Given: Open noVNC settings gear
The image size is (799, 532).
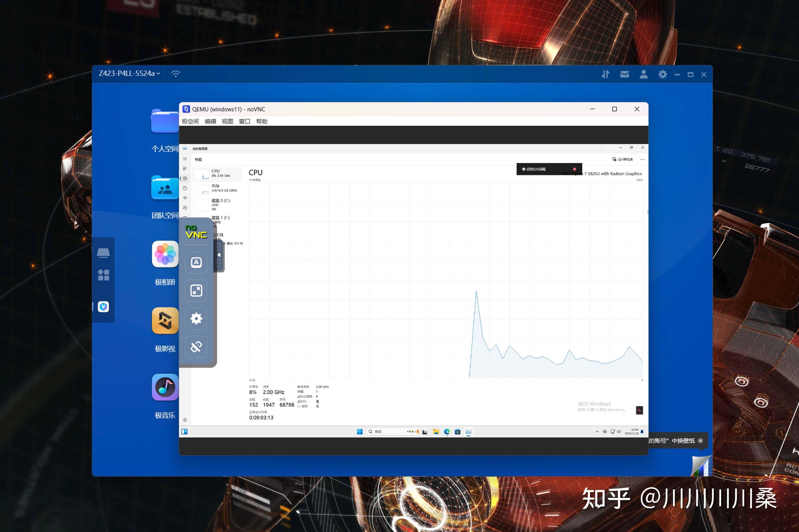Looking at the screenshot, I should click(196, 318).
